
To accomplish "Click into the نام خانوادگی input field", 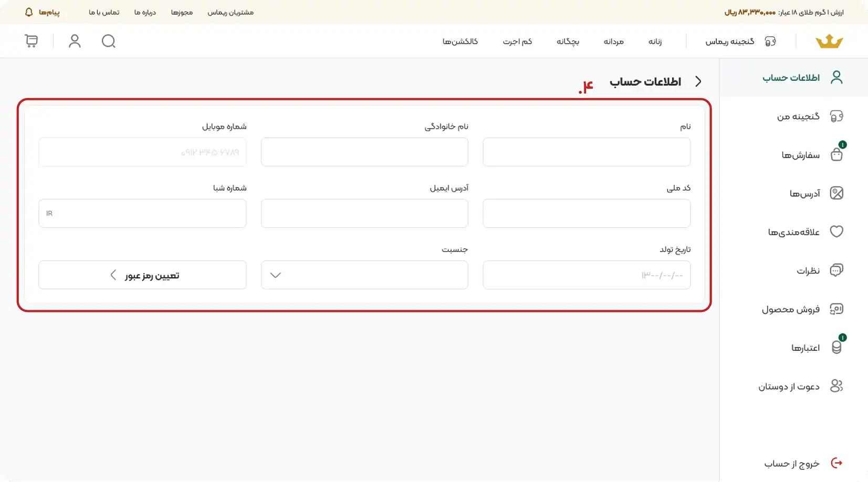I will click(x=364, y=152).
